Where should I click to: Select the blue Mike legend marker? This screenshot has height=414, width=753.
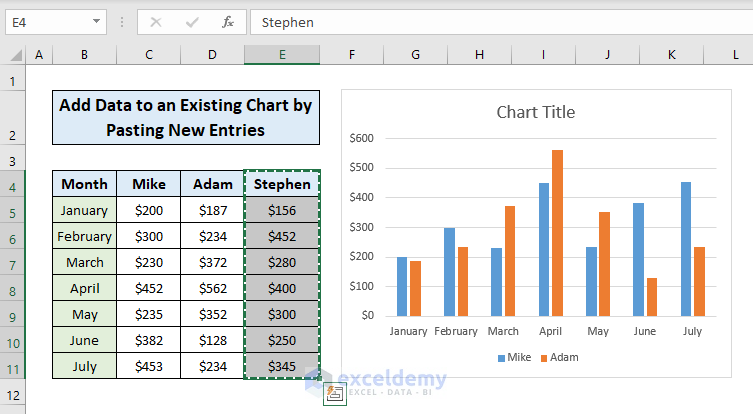tap(500, 357)
